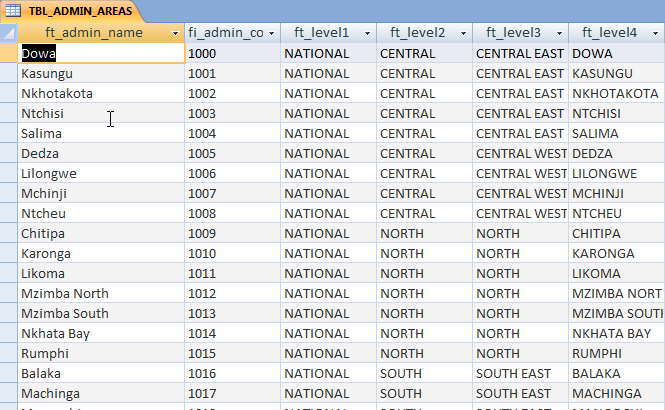Open the ft_admin_name column filter dropdown
This screenshot has height=410, width=665.
(176, 34)
